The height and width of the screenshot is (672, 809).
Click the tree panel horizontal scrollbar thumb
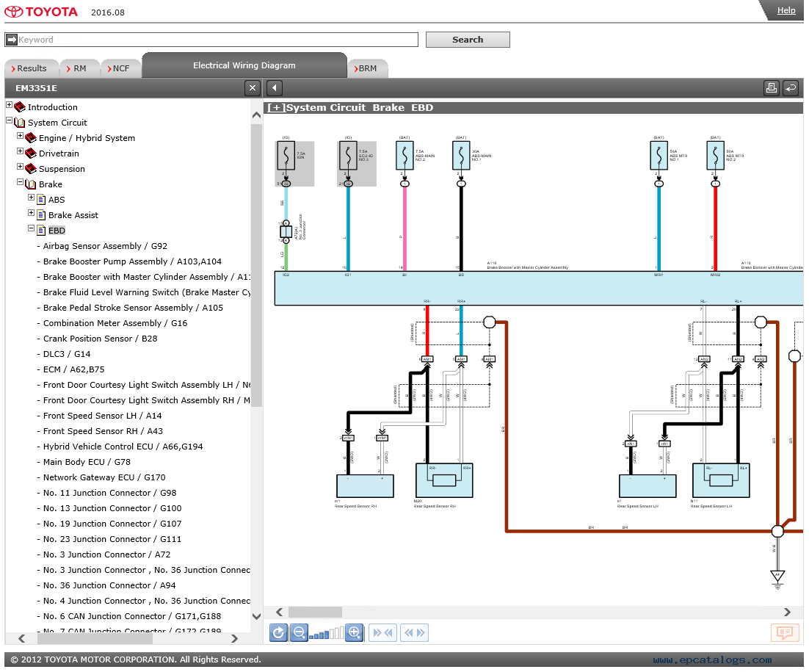[95, 638]
